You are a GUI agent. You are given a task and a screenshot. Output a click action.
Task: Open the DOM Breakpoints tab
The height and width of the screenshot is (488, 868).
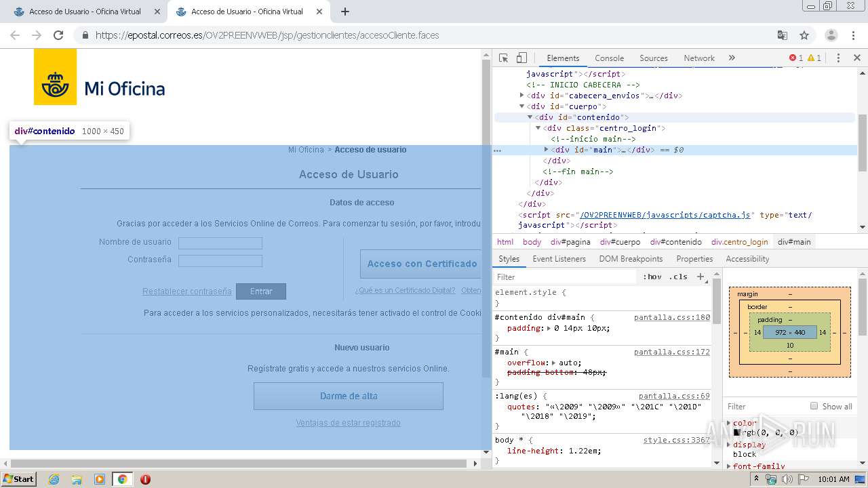pos(631,259)
